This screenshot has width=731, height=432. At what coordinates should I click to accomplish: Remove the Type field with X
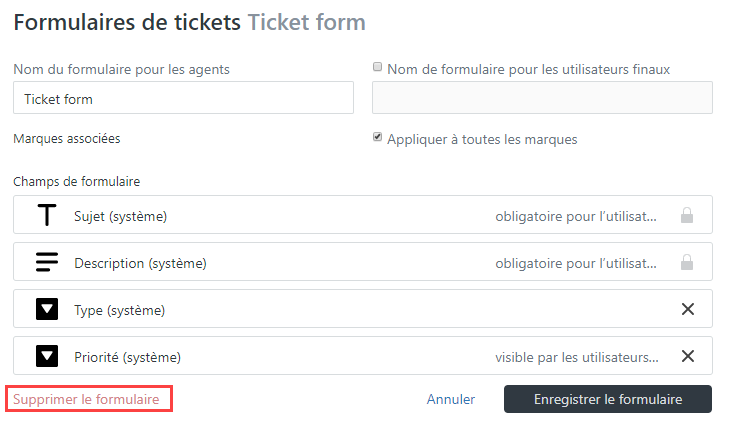click(x=688, y=309)
